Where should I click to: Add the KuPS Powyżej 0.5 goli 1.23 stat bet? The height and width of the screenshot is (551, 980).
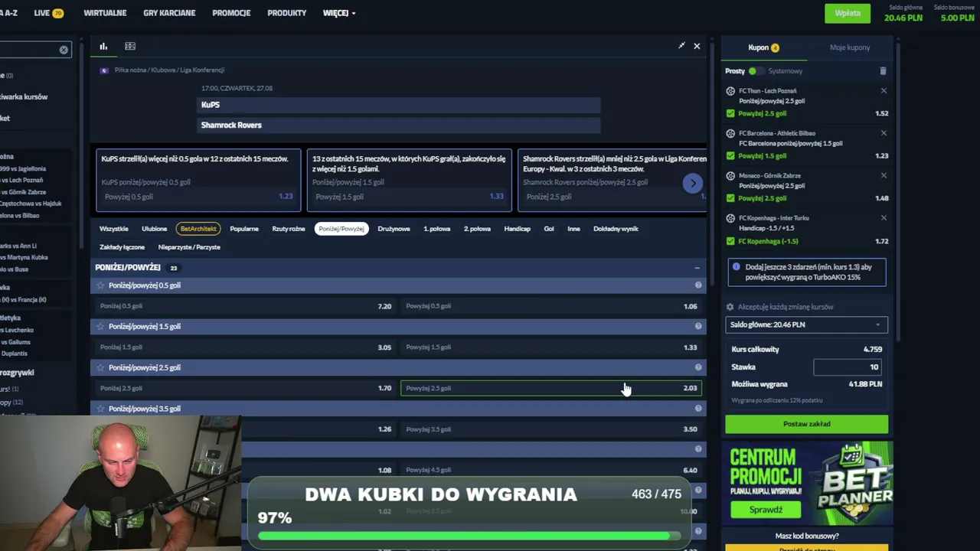click(197, 197)
